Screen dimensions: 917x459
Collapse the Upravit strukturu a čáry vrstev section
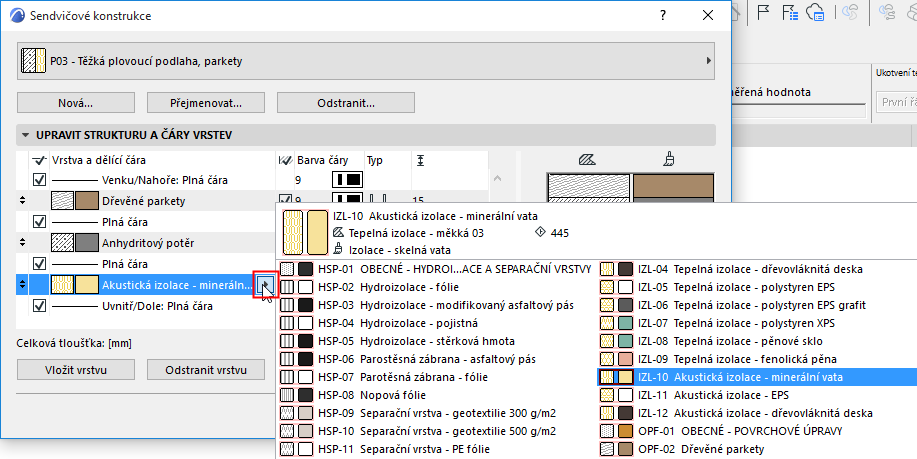25,135
